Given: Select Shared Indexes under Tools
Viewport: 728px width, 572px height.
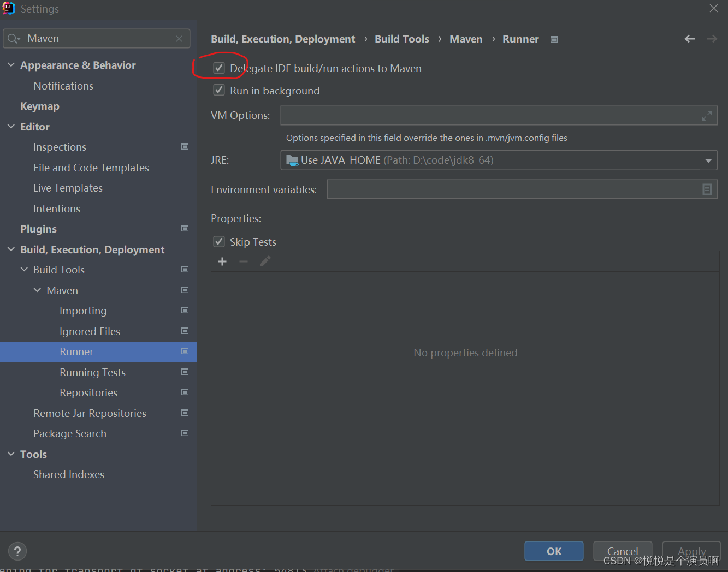Looking at the screenshot, I should (x=69, y=474).
